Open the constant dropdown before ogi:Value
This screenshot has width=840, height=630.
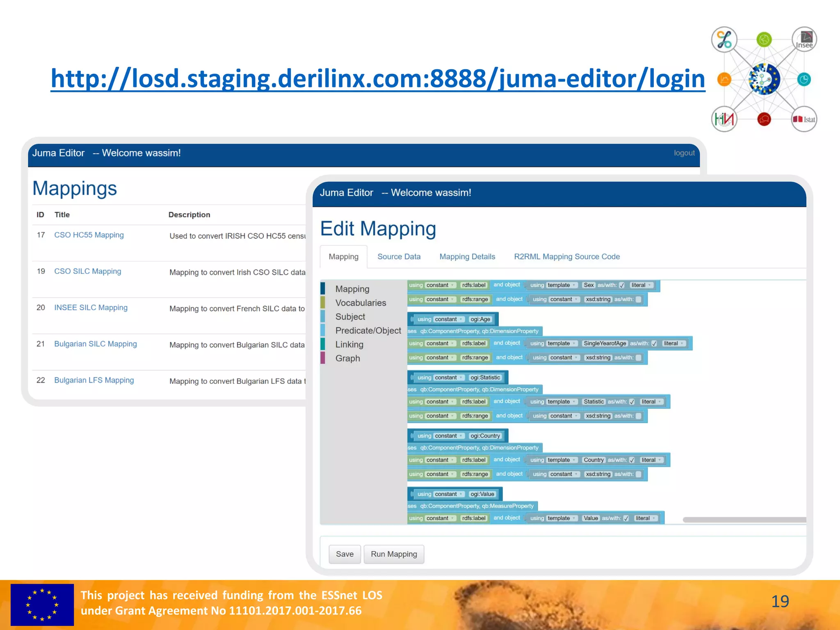coord(449,494)
